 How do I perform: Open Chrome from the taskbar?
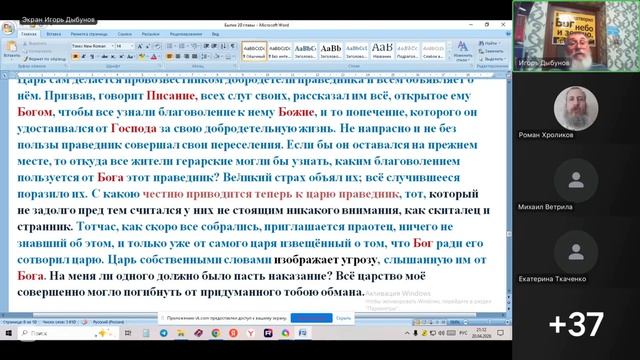(x=216, y=333)
